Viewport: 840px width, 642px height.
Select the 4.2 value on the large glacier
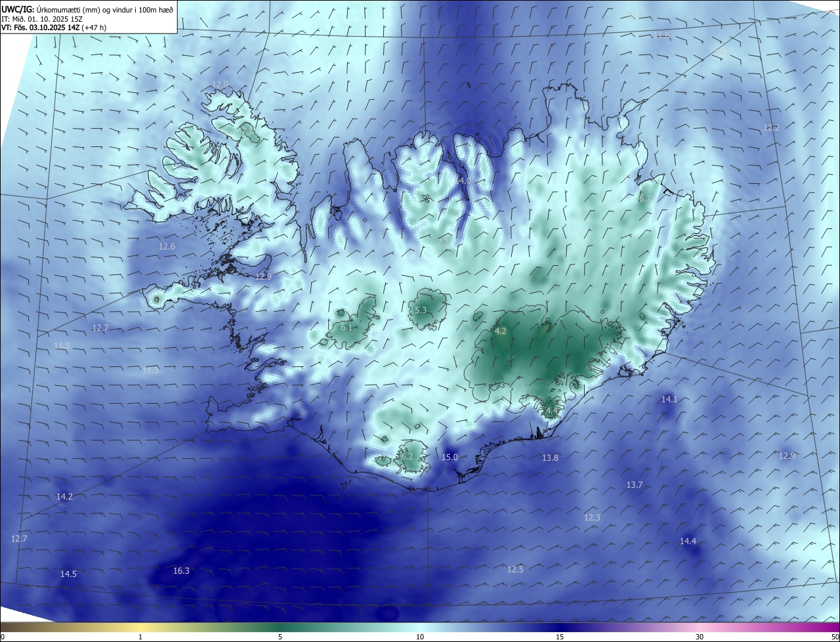click(500, 332)
